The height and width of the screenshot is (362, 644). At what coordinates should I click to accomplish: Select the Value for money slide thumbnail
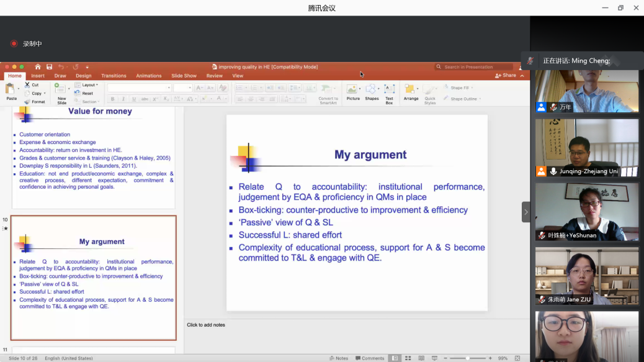click(x=93, y=156)
